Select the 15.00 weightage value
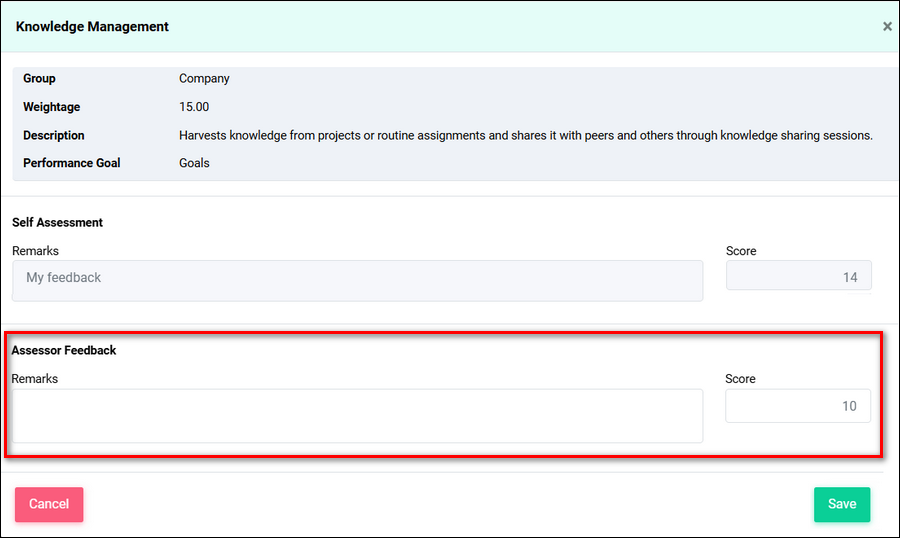 pyautogui.click(x=194, y=107)
